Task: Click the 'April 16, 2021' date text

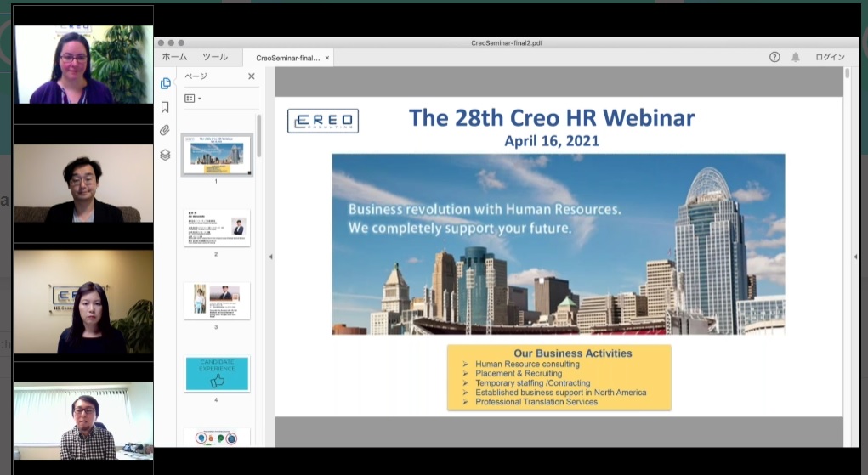Action: click(552, 140)
